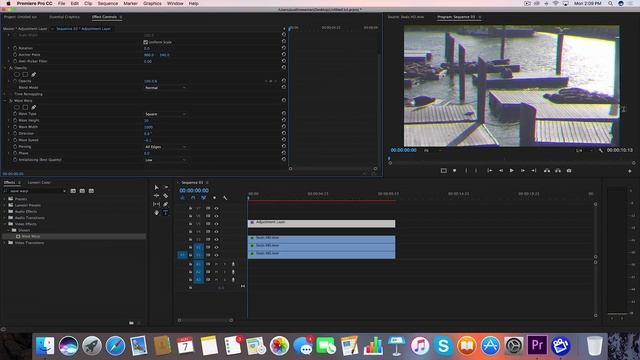This screenshot has height=360, width=640.
Task: Open the File menu
Action: pyautogui.click(x=61, y=3)
